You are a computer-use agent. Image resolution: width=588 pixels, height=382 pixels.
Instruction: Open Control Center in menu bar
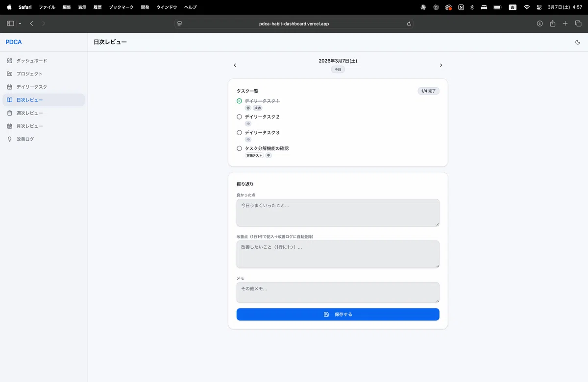pyautogui.click(x=539, y=7)
